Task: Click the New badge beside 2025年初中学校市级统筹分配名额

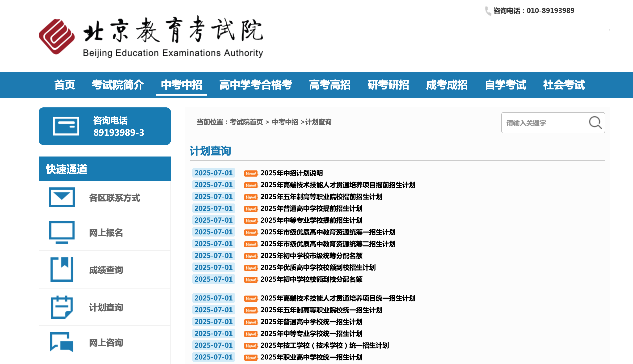Action: [x=251, y=256]
